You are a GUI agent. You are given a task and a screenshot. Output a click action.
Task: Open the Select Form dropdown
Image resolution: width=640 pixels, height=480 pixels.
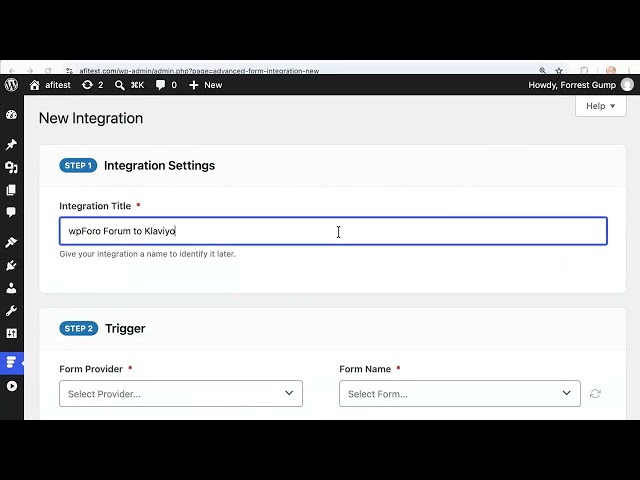[460, 393]
